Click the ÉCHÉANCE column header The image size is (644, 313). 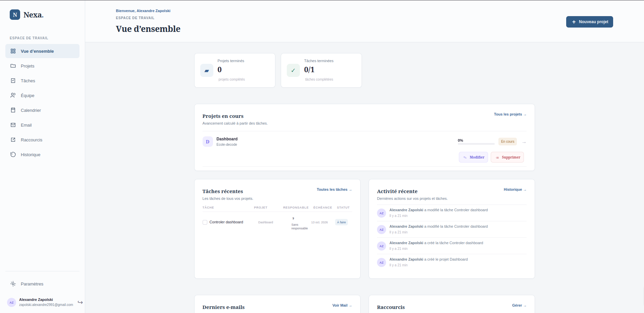point(323,208)
